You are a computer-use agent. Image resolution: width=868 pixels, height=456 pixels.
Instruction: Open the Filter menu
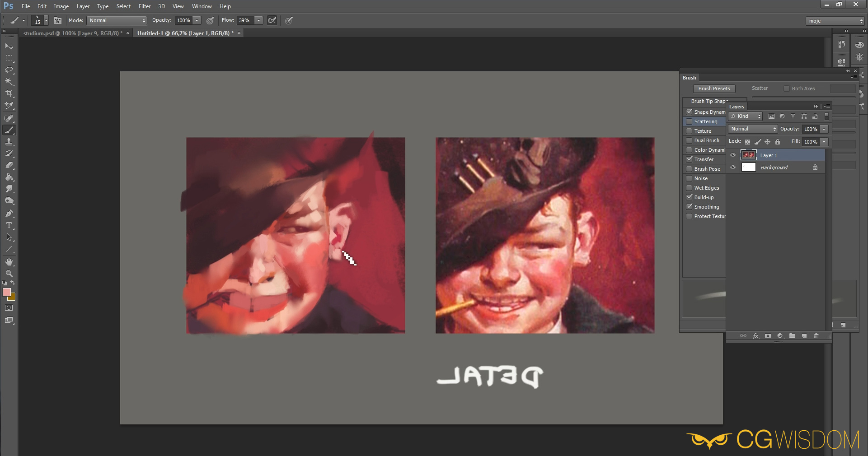click(x=144, y=6)
